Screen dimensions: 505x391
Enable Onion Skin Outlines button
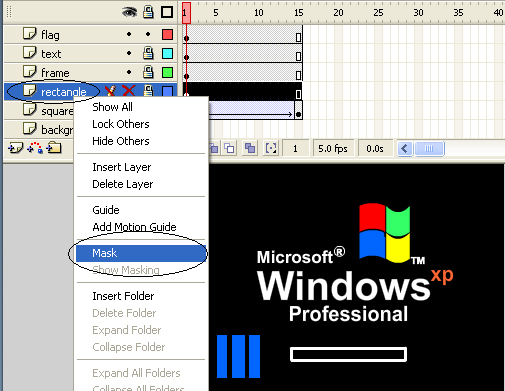[x=230, y=148]
